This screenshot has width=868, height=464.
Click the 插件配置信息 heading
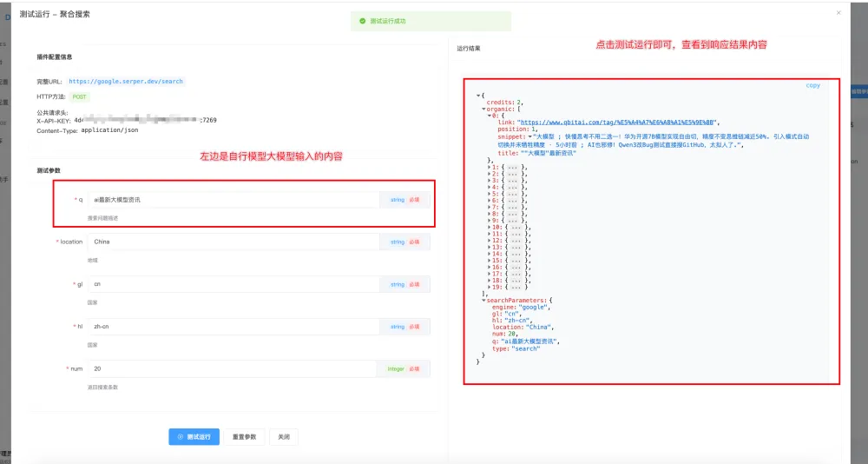54,56
